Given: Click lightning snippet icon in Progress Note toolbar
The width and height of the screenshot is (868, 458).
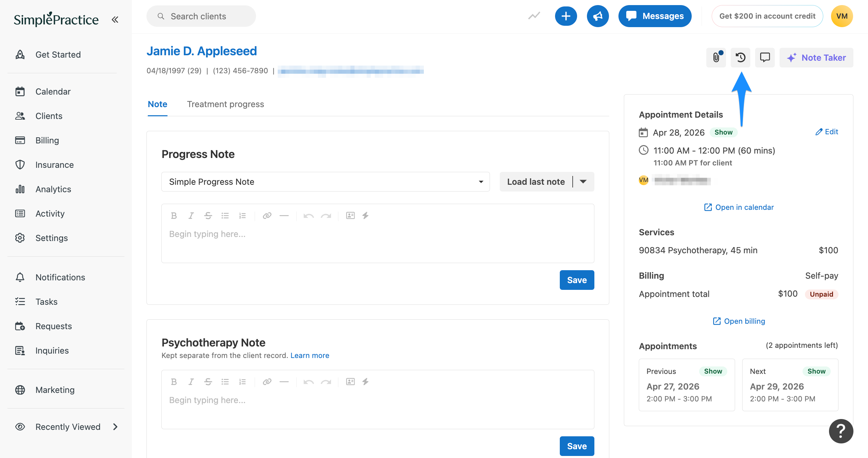Looking at the screenshot, I should click(x=365, y=216).
